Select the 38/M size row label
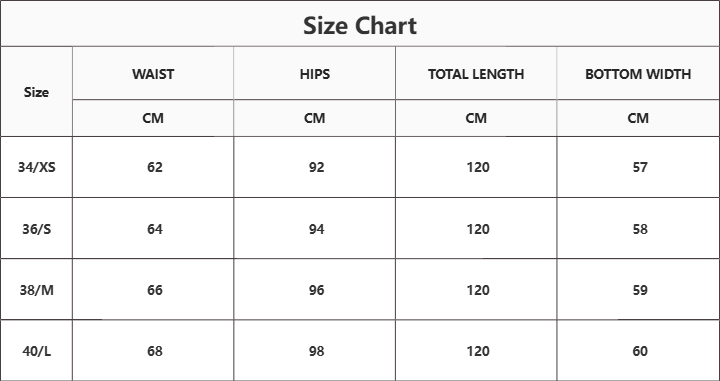Screen dimensions: 720x381 coord(37,290)
